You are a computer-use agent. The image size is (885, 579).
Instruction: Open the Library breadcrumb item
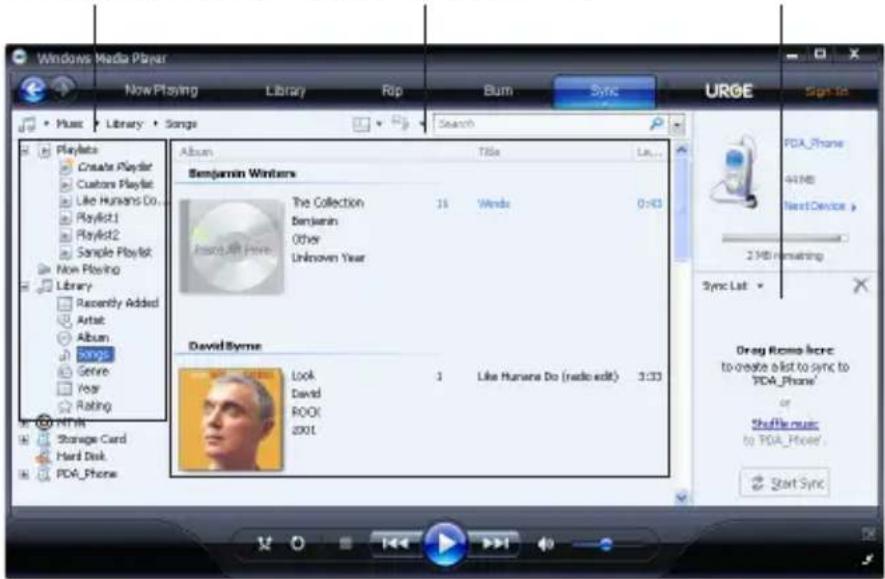pos(124,124)
